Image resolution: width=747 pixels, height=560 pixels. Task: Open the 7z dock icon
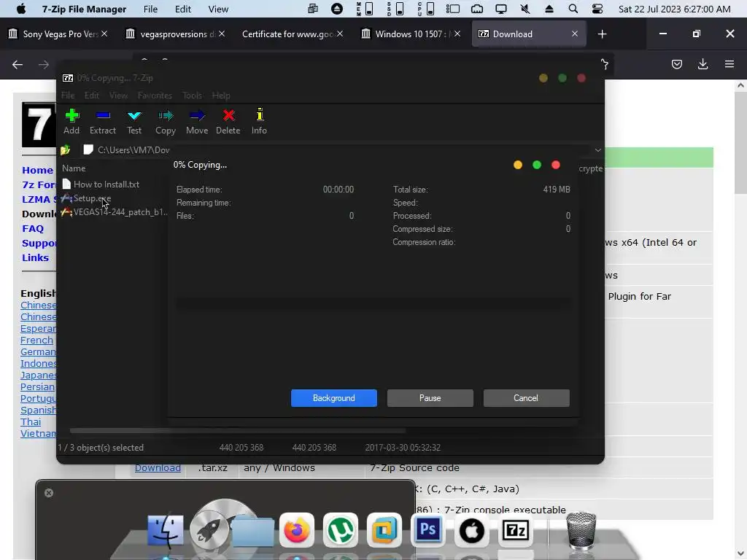[x=516, y=530]
